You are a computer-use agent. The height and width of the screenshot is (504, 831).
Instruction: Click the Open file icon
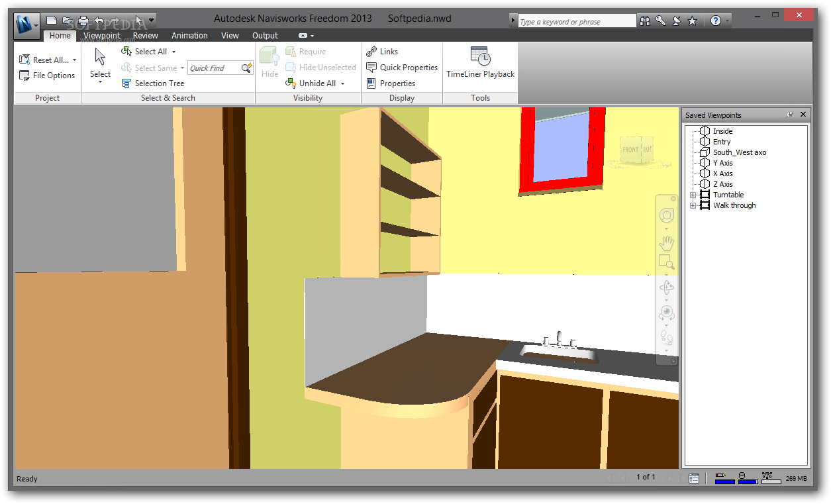[x=67, y=21]
